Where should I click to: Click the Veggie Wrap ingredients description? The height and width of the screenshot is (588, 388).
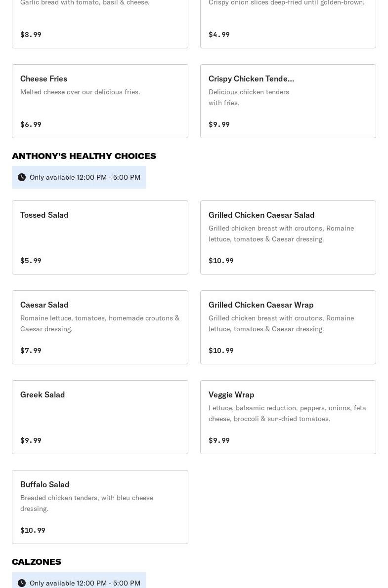tap(287, 413)
